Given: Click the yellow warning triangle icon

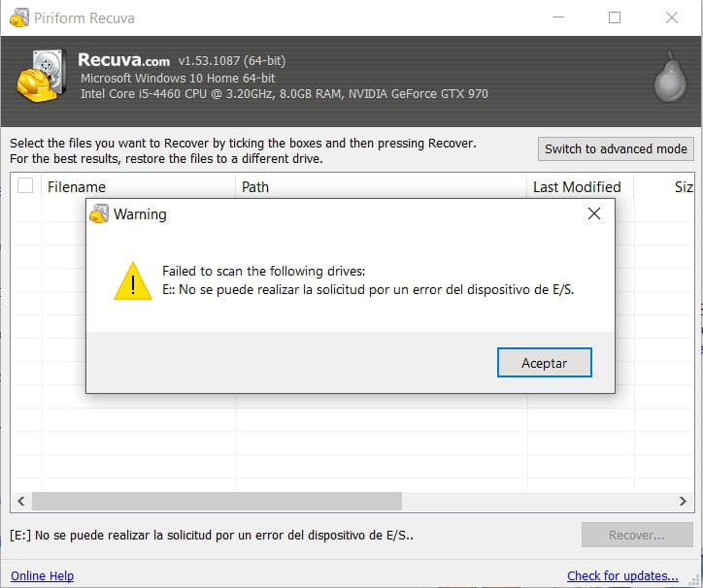Looking at the screenshot, I should pos(132,281).
